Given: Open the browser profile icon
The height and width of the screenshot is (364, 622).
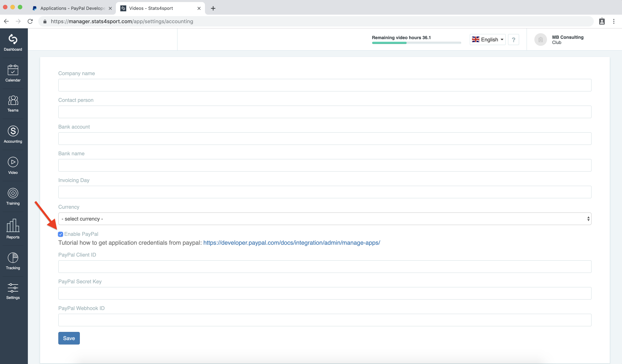Looking at the screenshot, I should click(602, 22).
